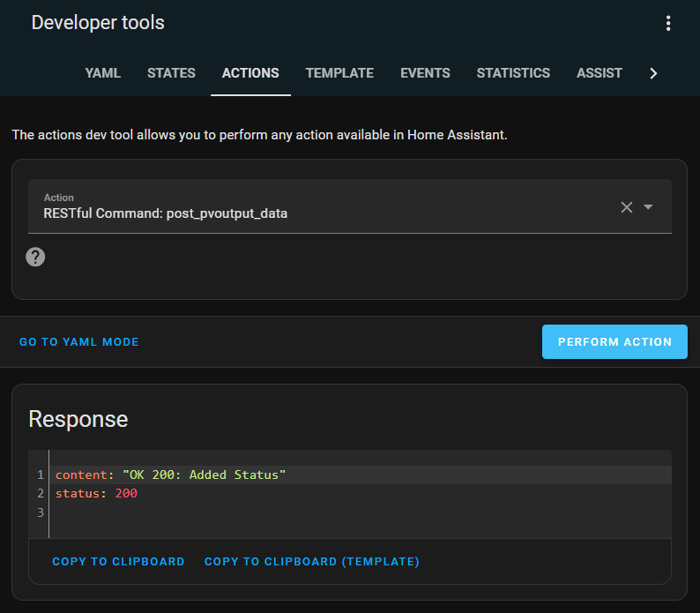Click the status: 200 line in Response
Screen dimensions: 700x613
tap(97, 493)
